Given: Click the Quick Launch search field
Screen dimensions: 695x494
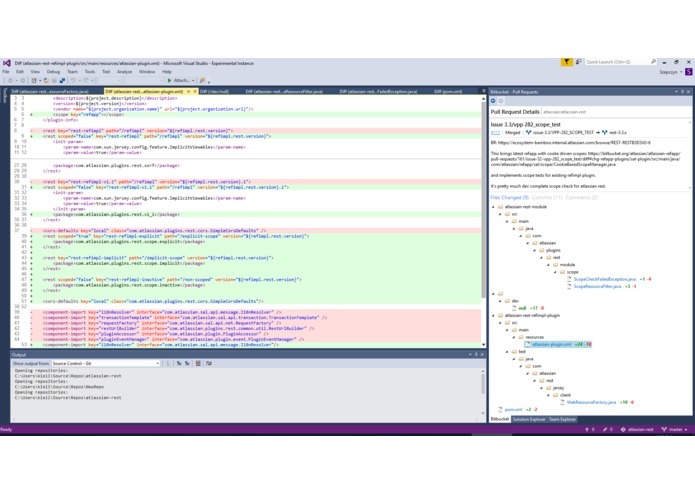Looking at the screenshot, I should (x=617, y=62).
